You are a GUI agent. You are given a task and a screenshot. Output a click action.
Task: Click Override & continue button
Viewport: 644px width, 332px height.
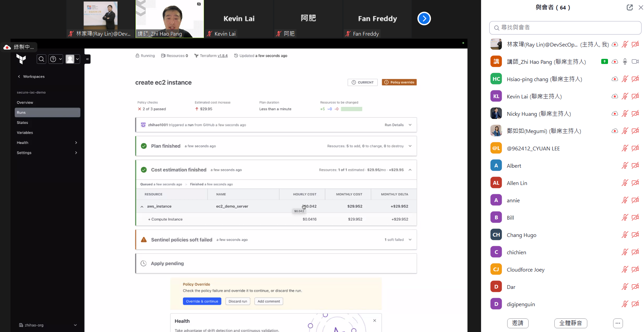click(x=202, y=301)
